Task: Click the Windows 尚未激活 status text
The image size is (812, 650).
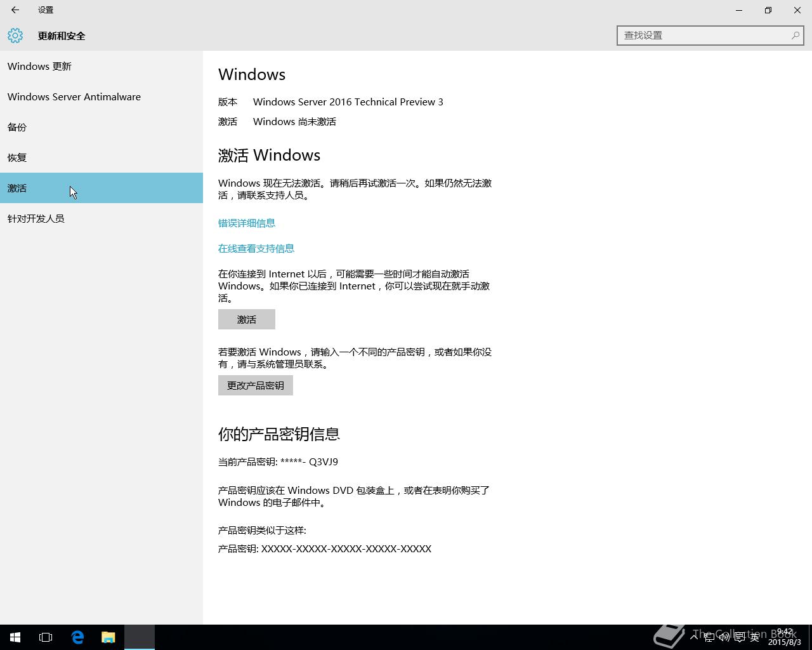Action: [x=294, y=121]
